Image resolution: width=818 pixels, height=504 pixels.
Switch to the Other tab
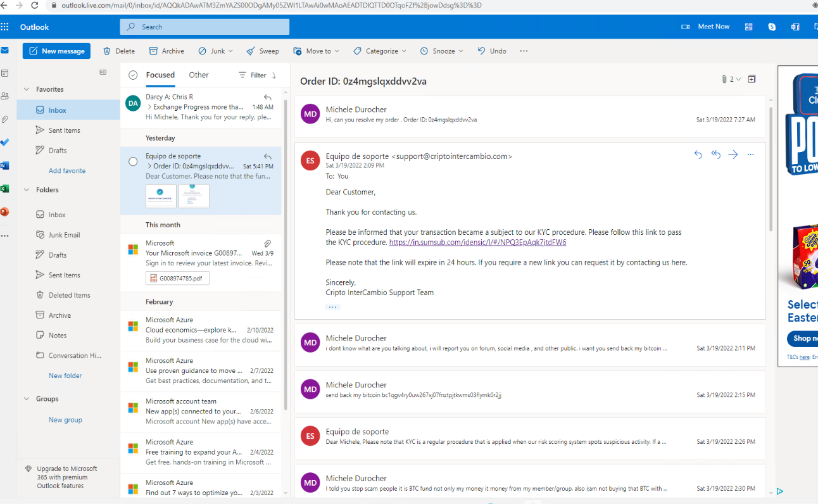click(199, 75)
